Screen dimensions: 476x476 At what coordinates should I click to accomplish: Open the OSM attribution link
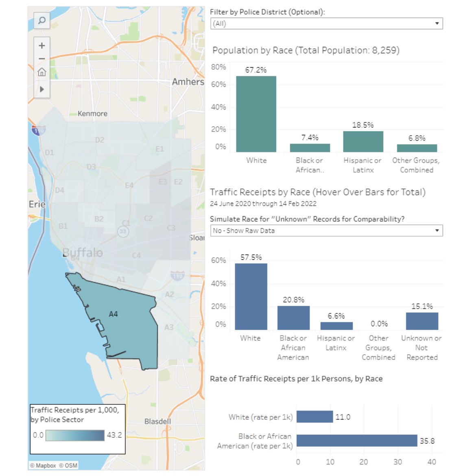click(x=68, y=465)
